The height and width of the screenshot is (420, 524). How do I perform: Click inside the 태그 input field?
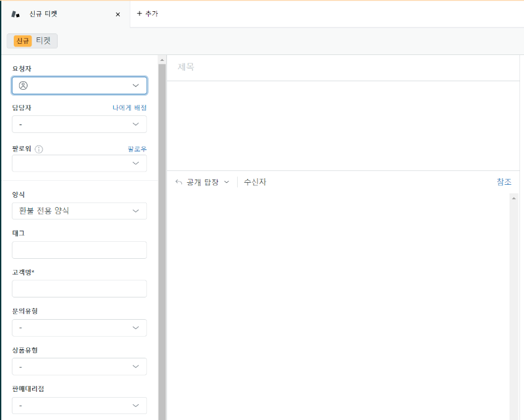[x=79, y=250]
